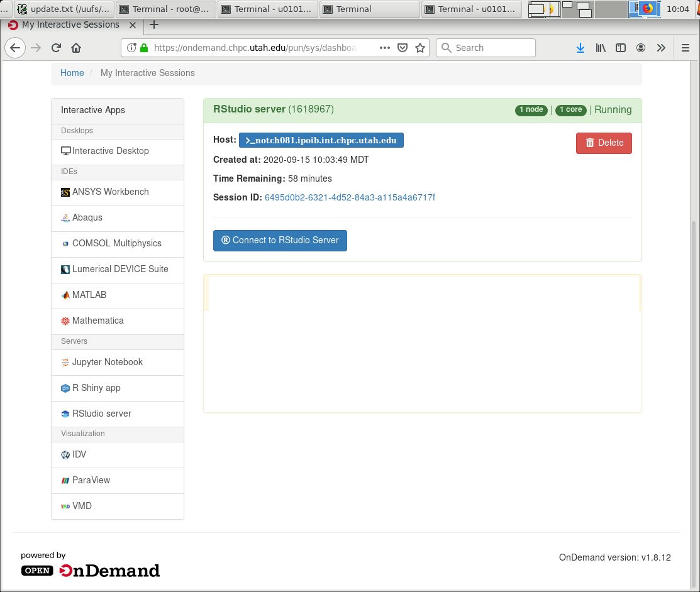Open ANSYS Workbench app
This screenshot has height=592, width=700.
118,192
